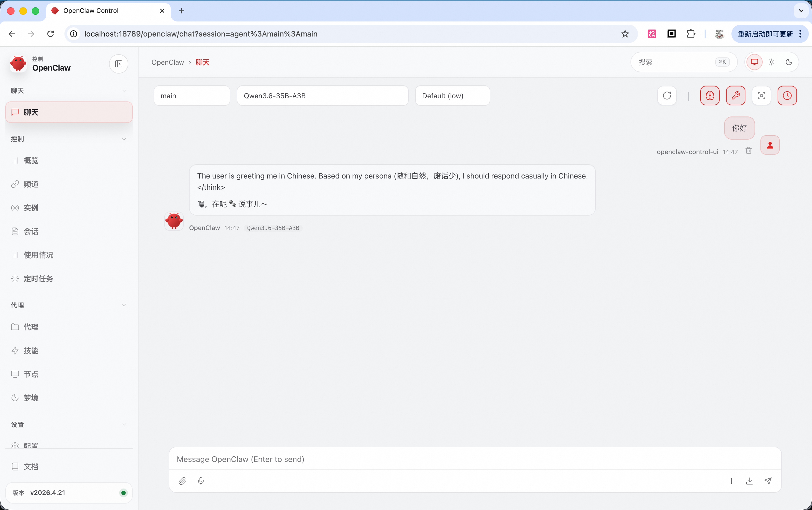The height and width of the screenshot is (510, 812).
Task: Go back with the browser back arrow
Action: [12, 34]
